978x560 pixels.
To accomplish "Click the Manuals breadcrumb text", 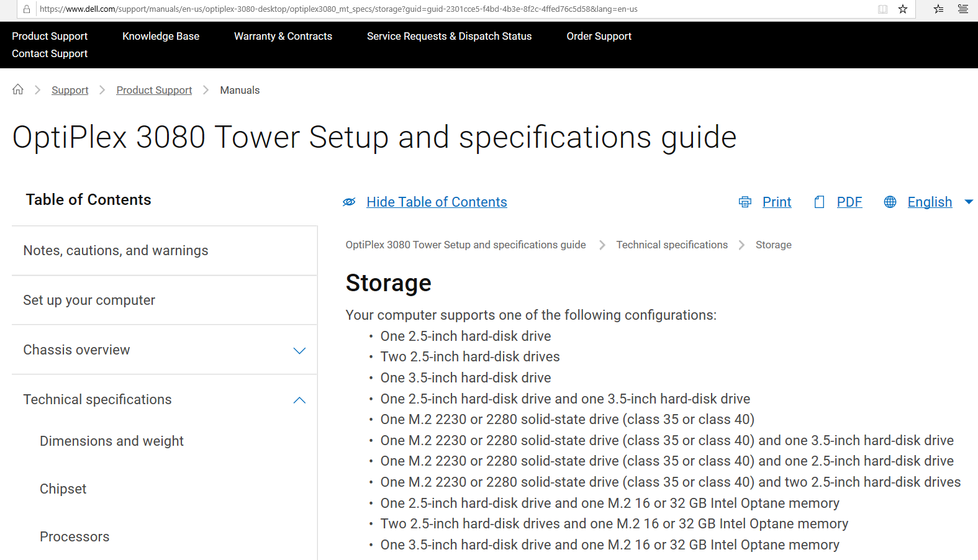I will pos(240,90).
